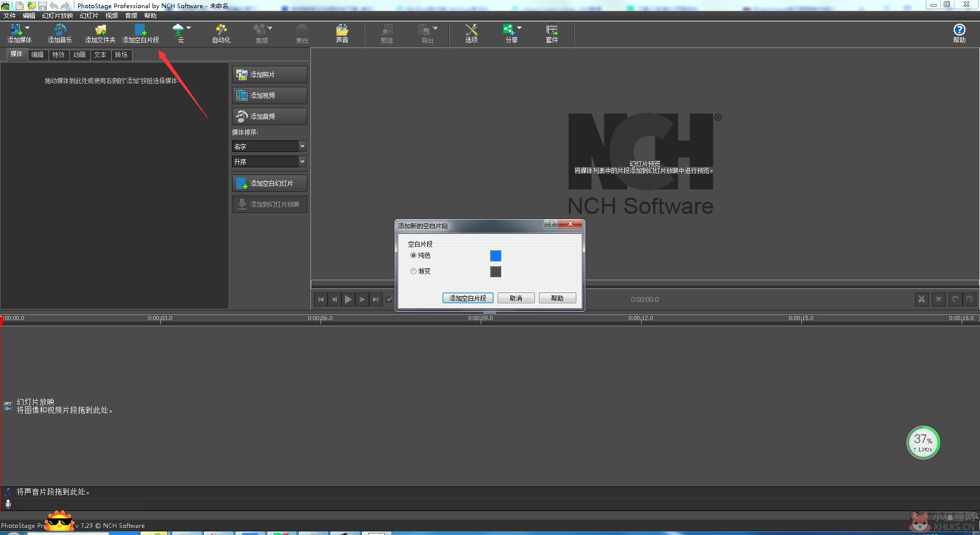Open the 视频 menu
Viewport: 980px width, 535px height.
tap(112, 16)
